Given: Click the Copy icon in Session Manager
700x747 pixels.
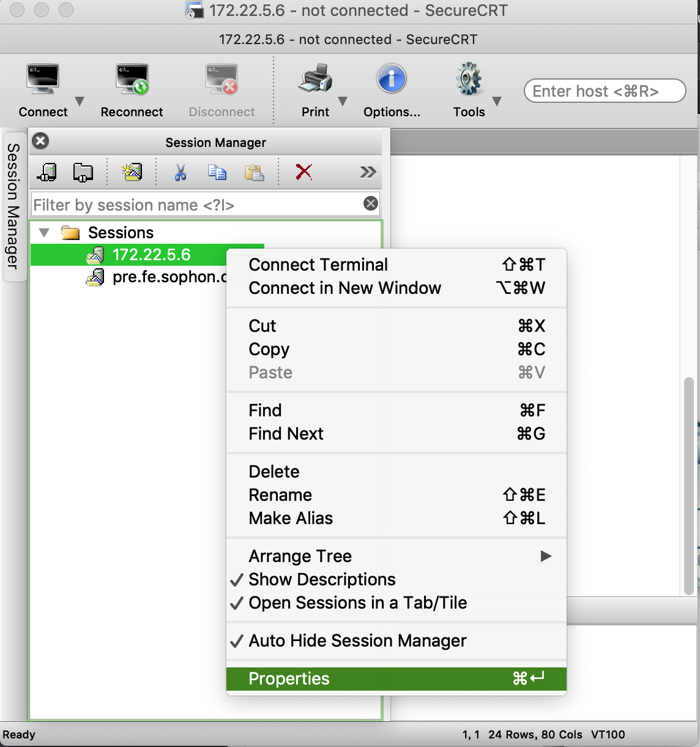Looking at the screenshot, I should [218, 172].
